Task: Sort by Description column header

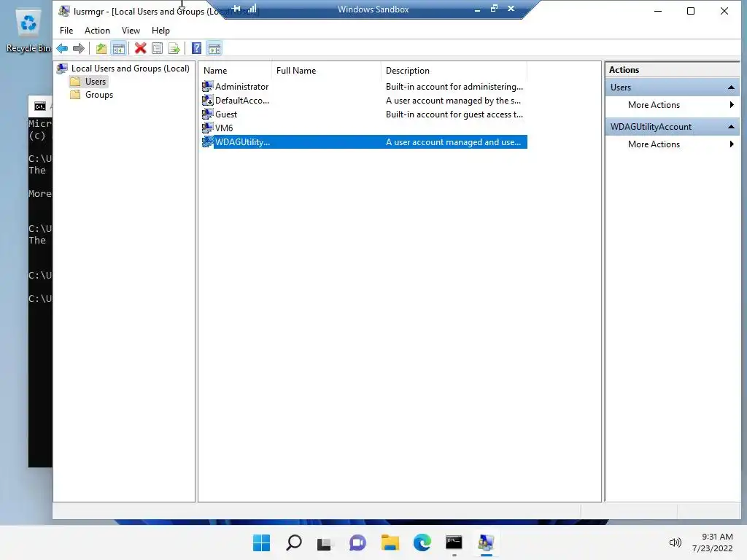Action: pos(454,71)
